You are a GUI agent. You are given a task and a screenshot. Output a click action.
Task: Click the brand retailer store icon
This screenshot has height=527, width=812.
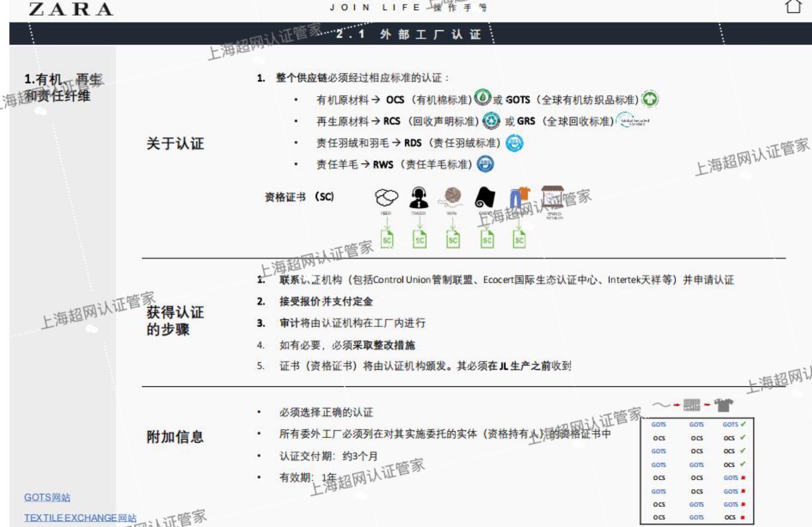[553, 197]
